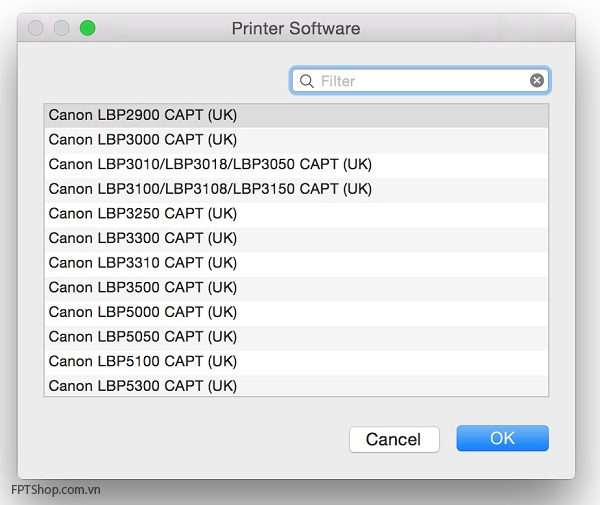Select Canon LBP5300 CAPT (UK)

[x=296, y=386]
